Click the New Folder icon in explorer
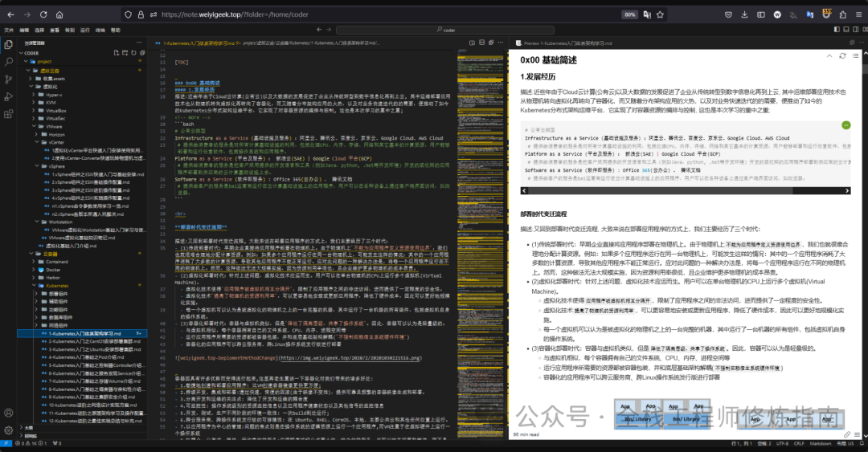This screenshot has height=452, width=868. (x=125, y=53)
